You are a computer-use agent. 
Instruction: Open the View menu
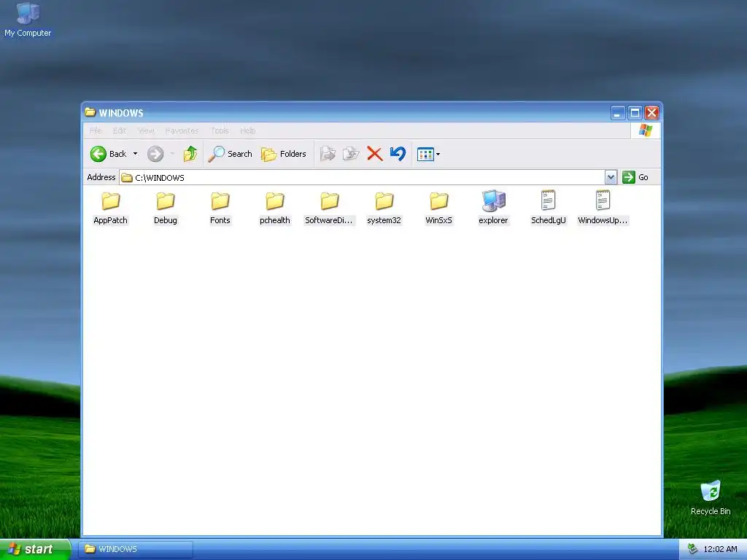146,131
